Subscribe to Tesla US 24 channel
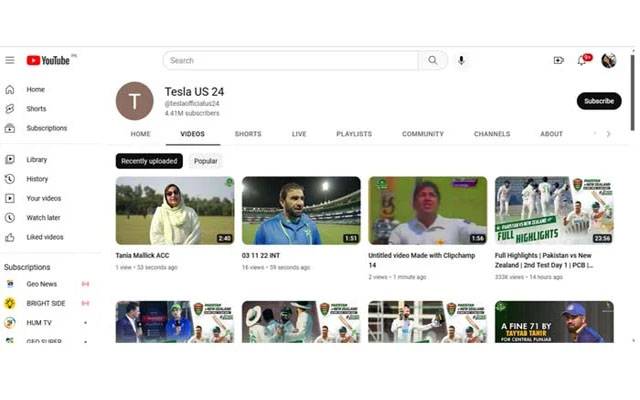640x400 pixels. point(599,101)
